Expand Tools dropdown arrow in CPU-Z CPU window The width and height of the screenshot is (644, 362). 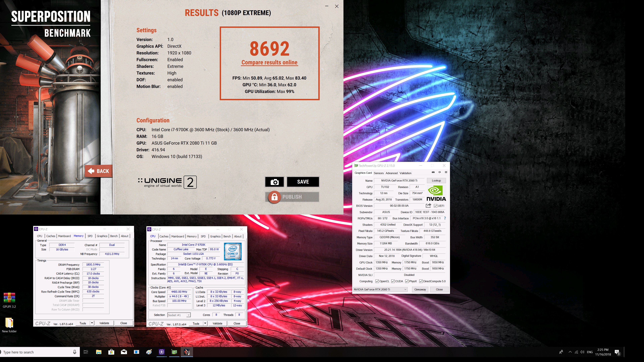205,323
